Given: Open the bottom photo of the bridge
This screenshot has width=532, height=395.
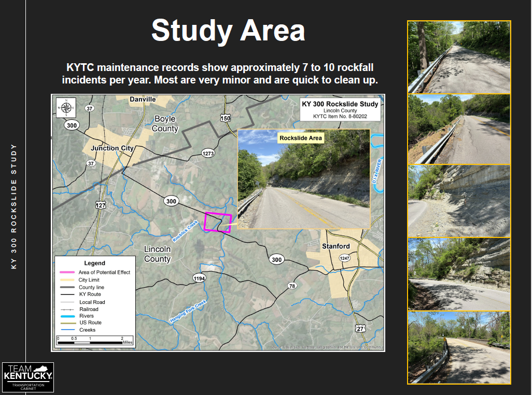Looking at the screenshot, I should (459, 347).
